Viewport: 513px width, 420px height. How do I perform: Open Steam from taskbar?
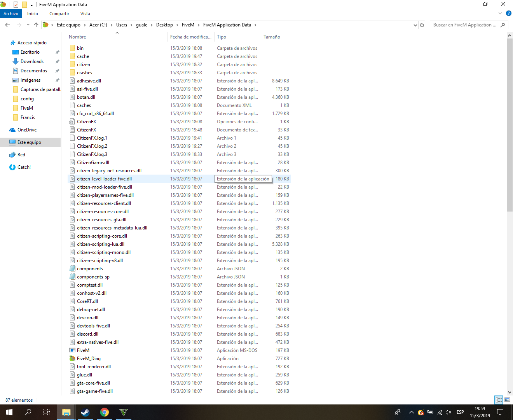85,412
